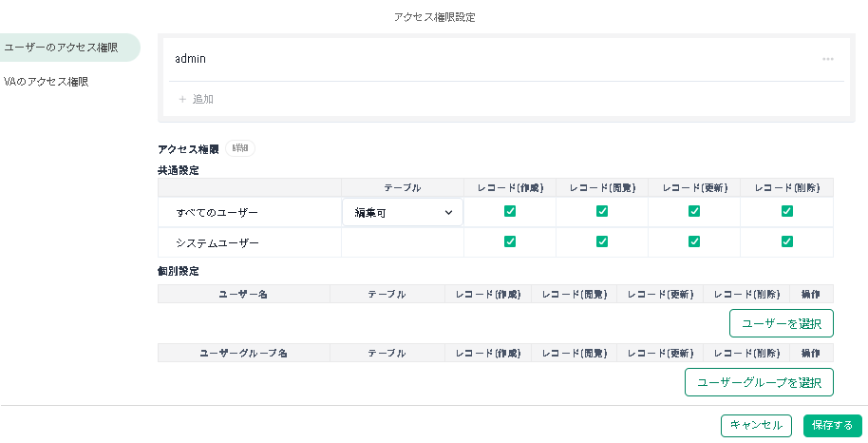
Task: Disable レコード(削除) for システムユーザー
Action: coord(786,241)
